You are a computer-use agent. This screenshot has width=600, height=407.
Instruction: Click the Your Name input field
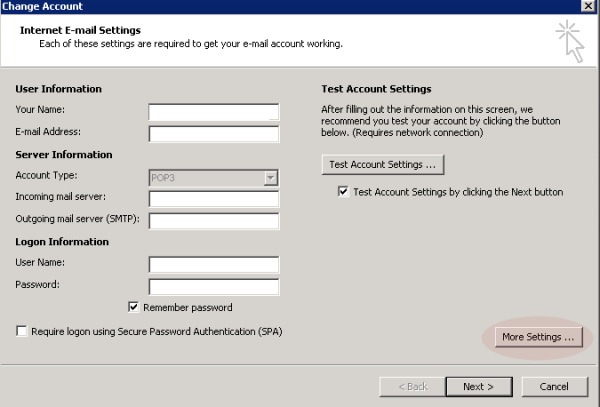pyautogui.click(x=214, y=112)
